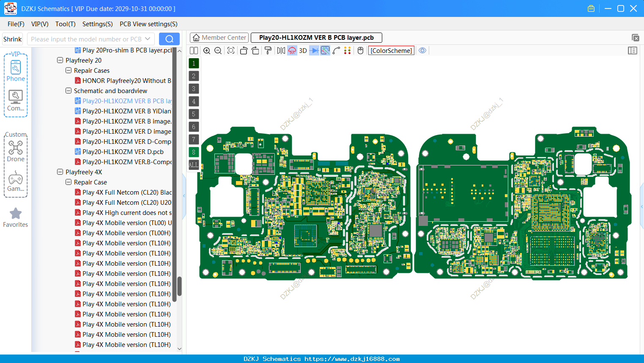Open the File(F) menu
Viewport: 644px width, 363px height.
(16, 24)
